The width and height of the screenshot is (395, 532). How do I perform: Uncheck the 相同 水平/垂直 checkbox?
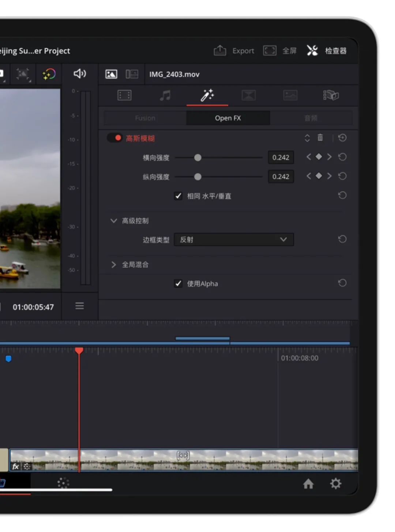click(178, 196)
